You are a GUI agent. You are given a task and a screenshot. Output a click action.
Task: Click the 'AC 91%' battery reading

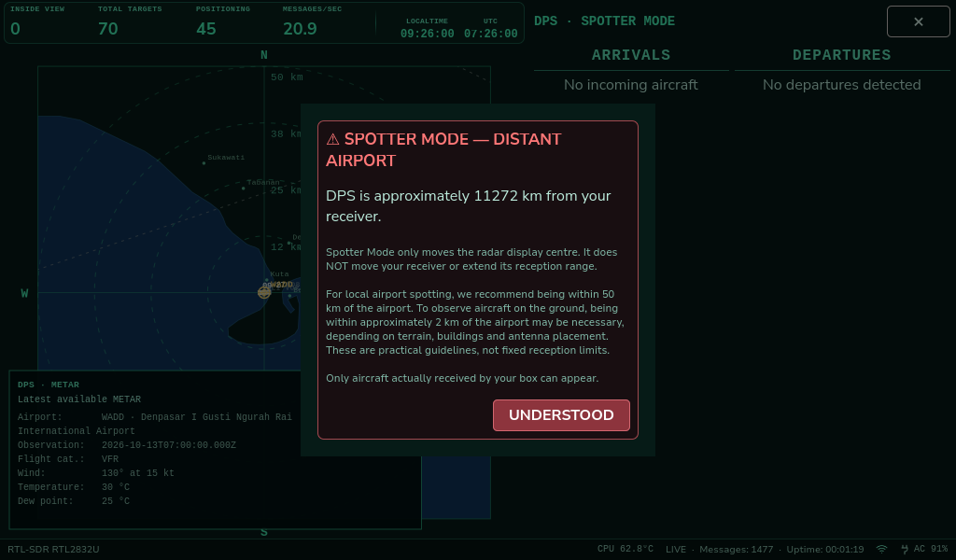pos(931,549)
